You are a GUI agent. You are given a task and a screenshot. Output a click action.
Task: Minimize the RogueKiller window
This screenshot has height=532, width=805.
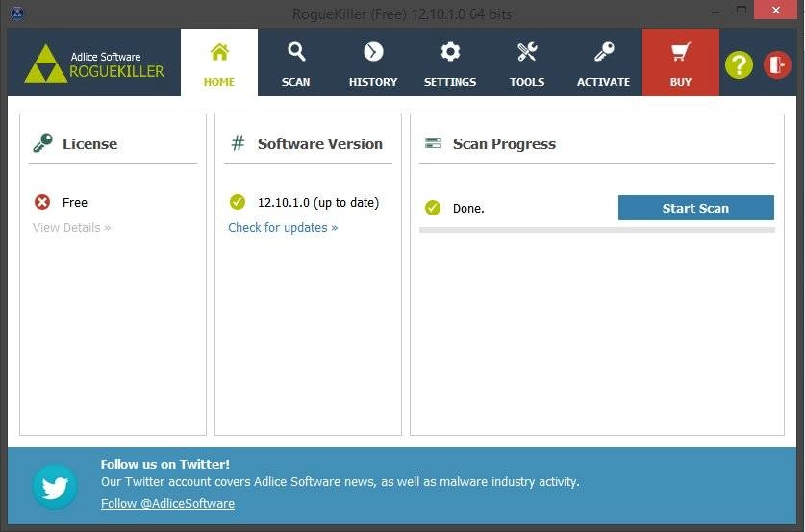pos(717,11)
